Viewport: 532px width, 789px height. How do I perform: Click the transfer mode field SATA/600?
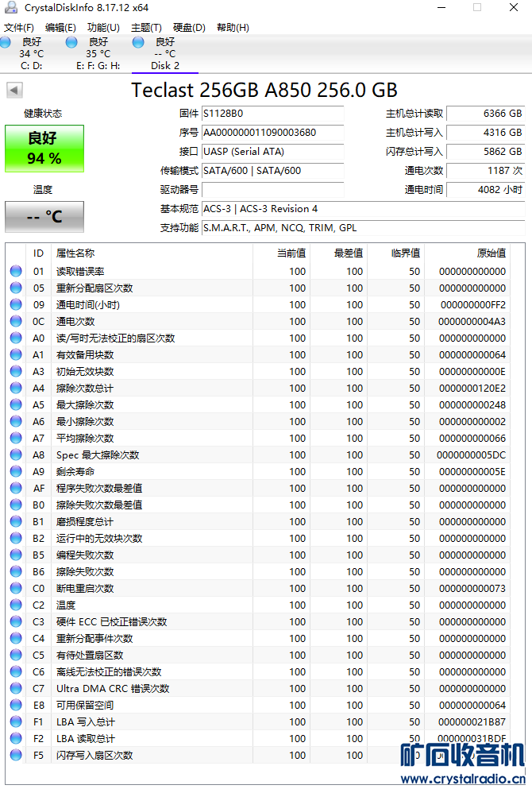pyautogui.click(x=272, y=171)
